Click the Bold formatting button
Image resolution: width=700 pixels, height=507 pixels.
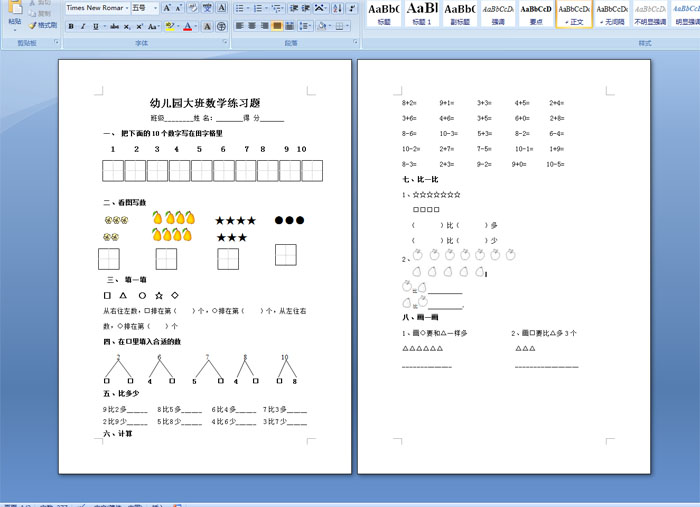(71, 27)
